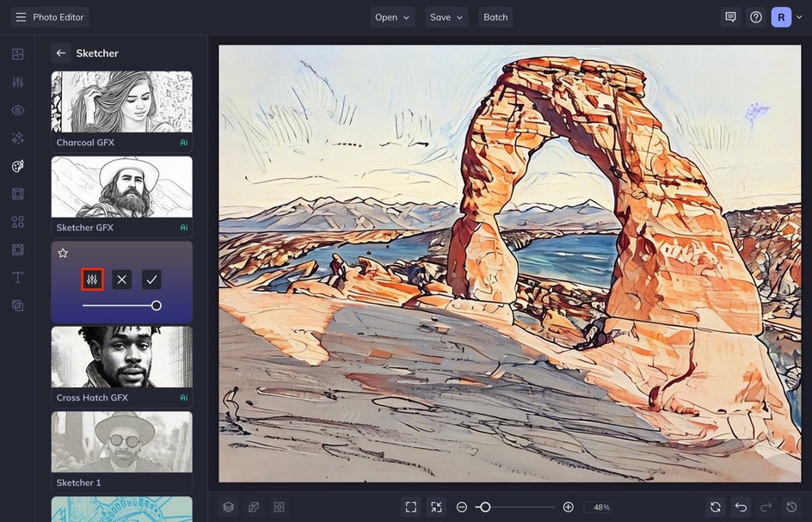Screen dimensions: 812x522
Task: Expand the account dropdown chevron
Action: 799,17
